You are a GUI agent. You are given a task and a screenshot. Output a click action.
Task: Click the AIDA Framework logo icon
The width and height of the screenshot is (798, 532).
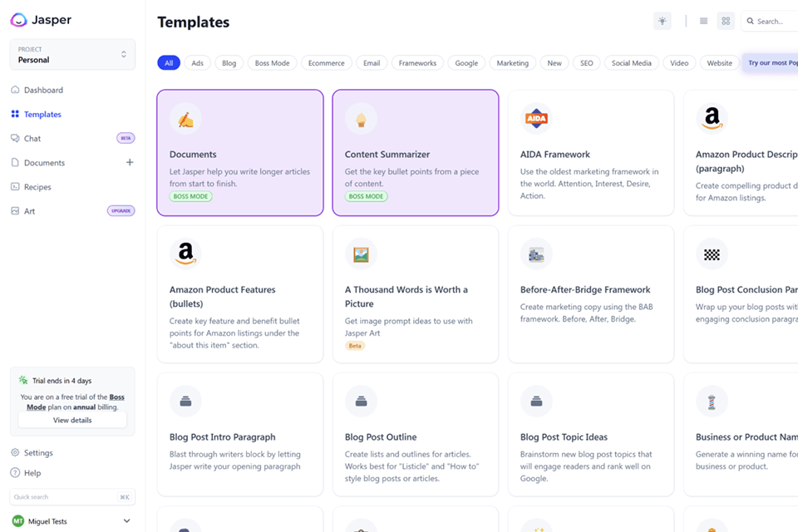coord(536,119)
